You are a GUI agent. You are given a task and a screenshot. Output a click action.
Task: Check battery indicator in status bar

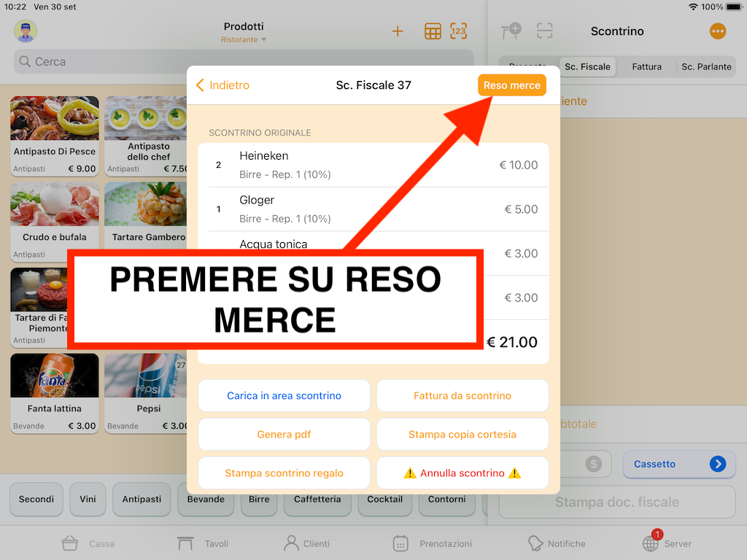pos(734,7)
